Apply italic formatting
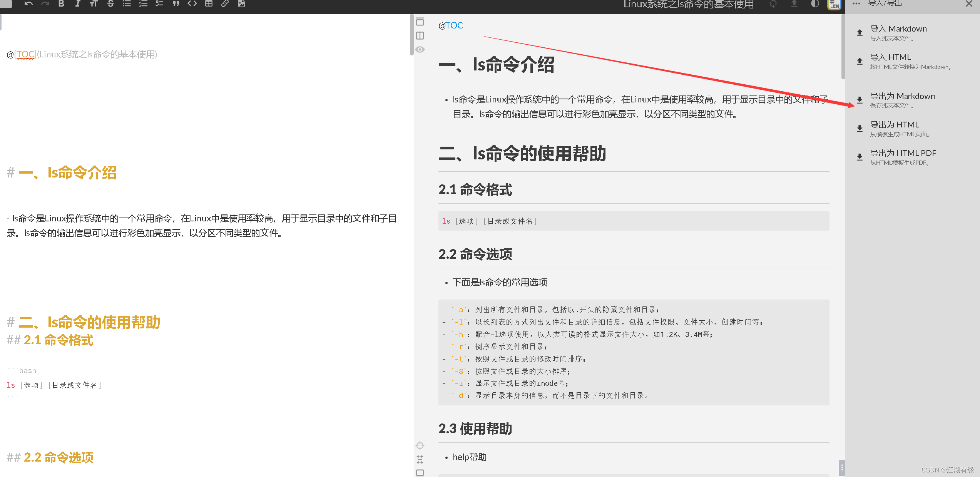Screen dimensions: 980x477 [77, 3]
